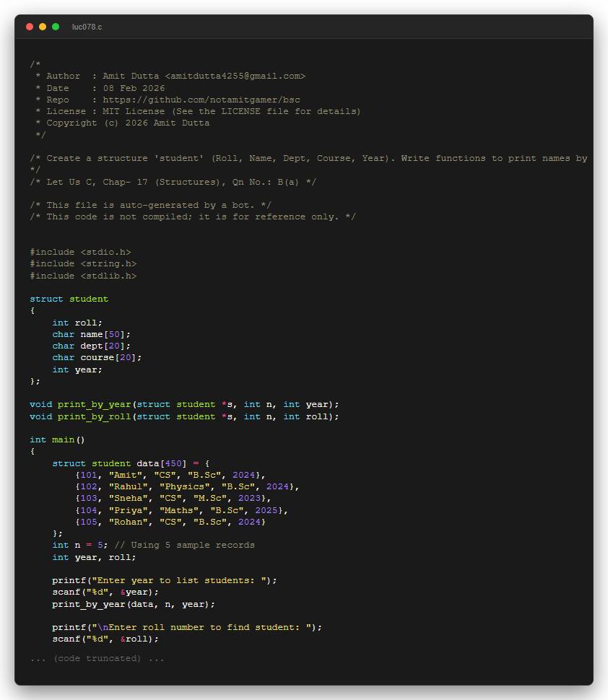608x700 pixels.
Task: Click the print_by_year(data, n, year) call
Action: [134, 604]
